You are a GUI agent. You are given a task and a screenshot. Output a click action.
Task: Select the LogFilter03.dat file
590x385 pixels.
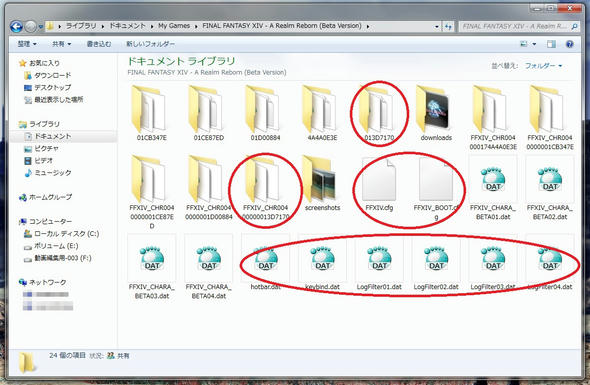[x=493, y=263]
